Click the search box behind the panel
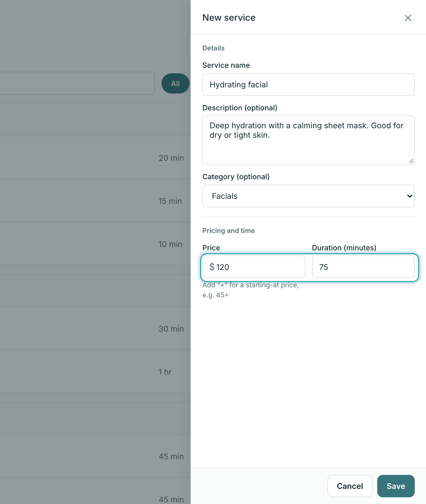 [x=77, y=83]
